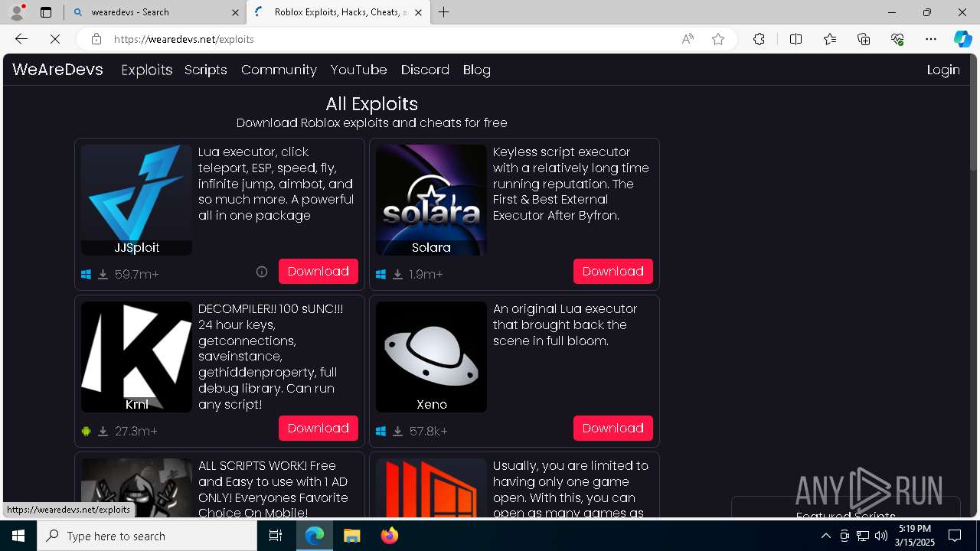View site information lock icon
The width and height of the screenshot is (980, 551).
(x=96, y=39)
